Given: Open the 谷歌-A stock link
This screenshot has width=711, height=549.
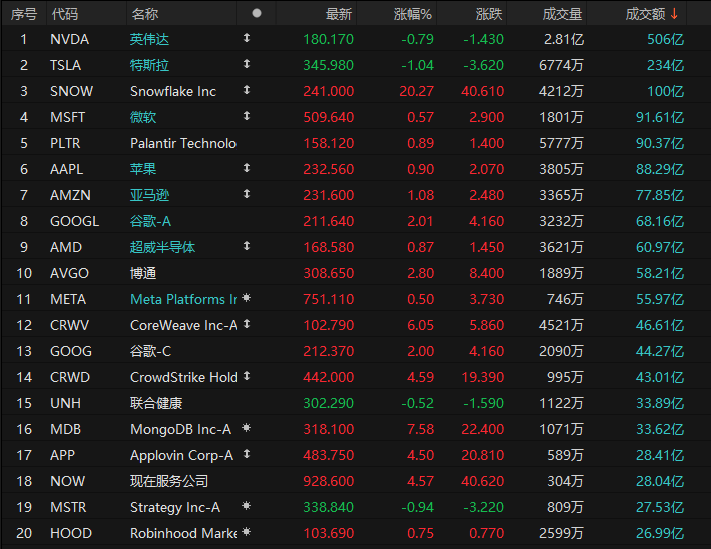Looking at the screenshot, I should tap(150, 221).
